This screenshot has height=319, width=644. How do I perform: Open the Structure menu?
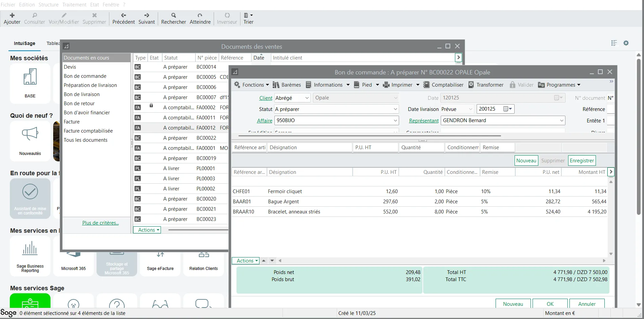(x=48, y=5)
